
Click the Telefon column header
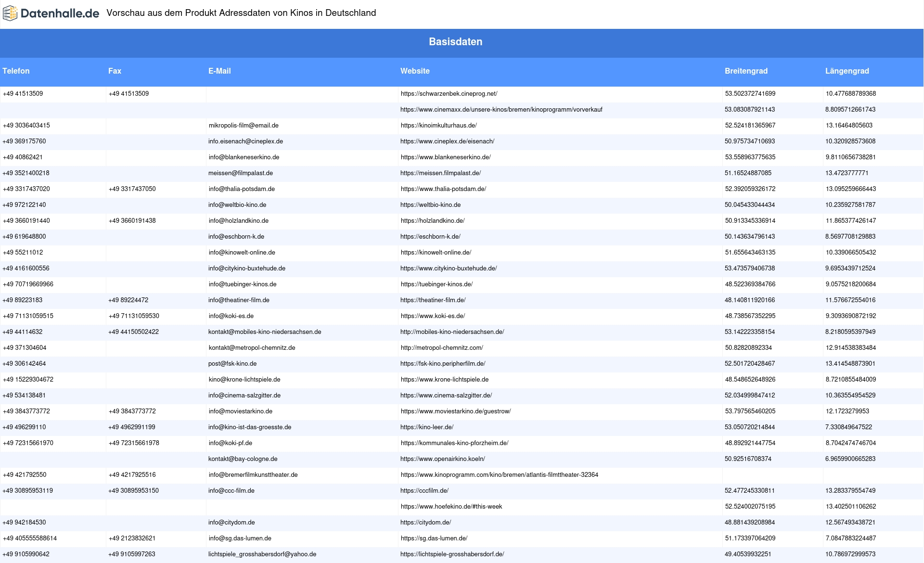point(16,71)
